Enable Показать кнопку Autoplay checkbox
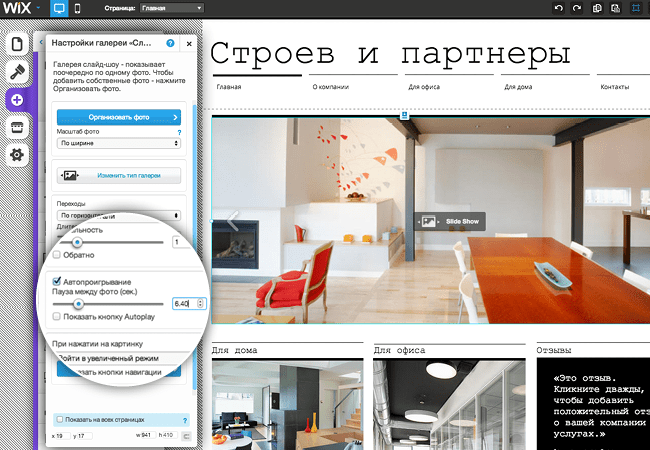650x450 pixels. click(56, 317)
